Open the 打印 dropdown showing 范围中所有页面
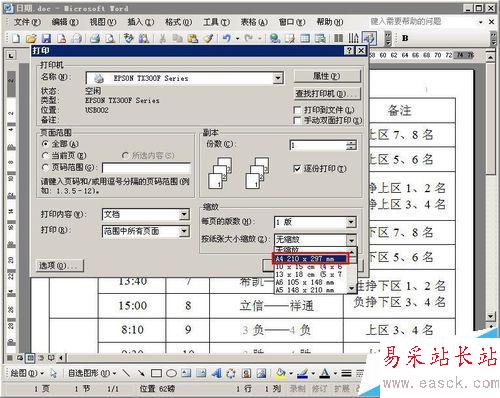This screenshot has height=398, width=500. (x=184, y=231)
